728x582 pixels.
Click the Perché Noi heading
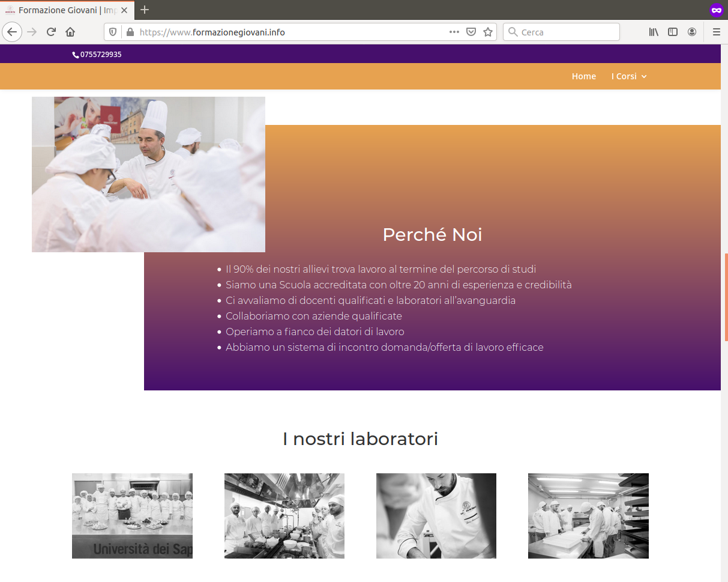coord(432,234)
